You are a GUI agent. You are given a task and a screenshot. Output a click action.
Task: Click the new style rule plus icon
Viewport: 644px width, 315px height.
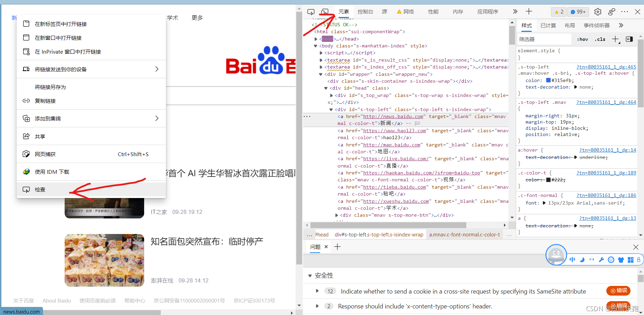616,39
